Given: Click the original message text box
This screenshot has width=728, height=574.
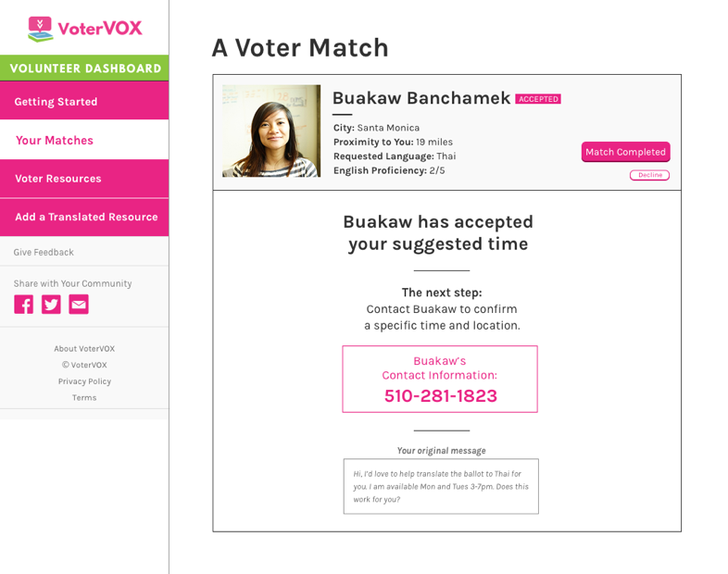Looking at the screenshot, I should (441, 486).
